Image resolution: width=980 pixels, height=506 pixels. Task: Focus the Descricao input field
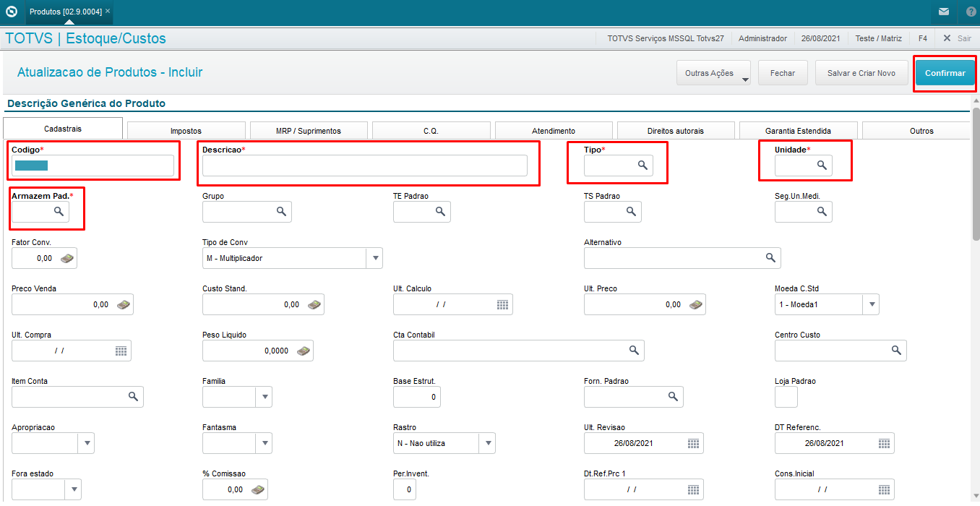[x=365, y=166]
